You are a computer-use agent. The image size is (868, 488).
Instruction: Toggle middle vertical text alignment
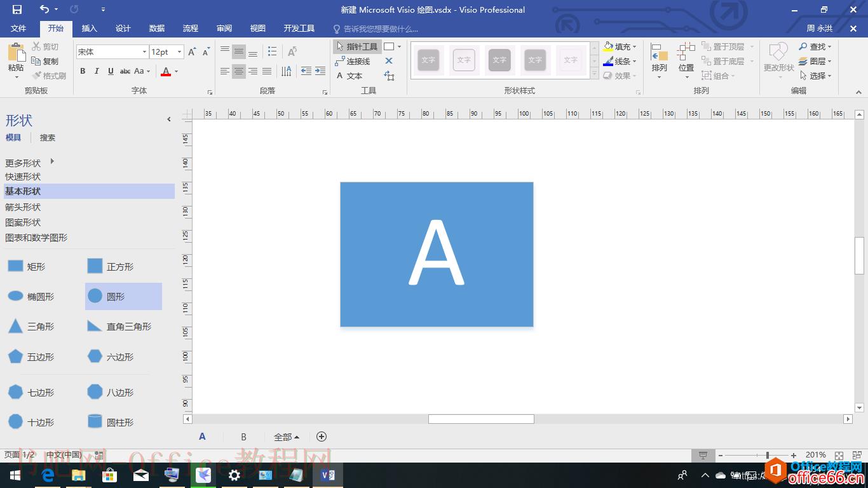(x=239, y=51)
